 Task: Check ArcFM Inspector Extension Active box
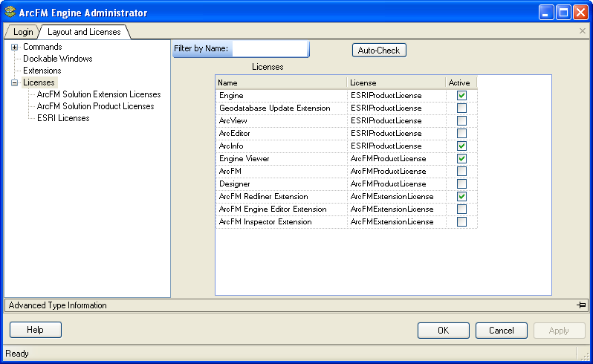click(x=461, y=222)
